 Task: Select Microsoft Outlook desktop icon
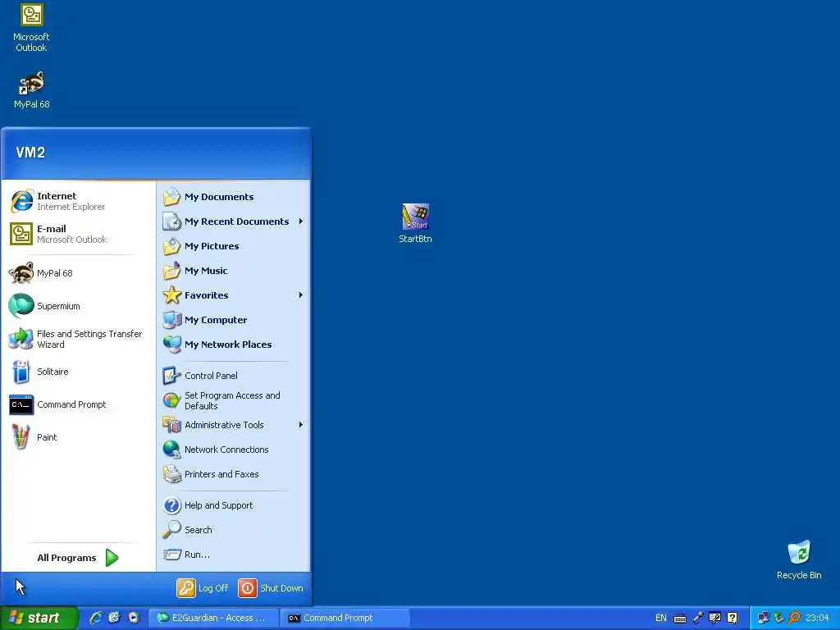(31, 28)
